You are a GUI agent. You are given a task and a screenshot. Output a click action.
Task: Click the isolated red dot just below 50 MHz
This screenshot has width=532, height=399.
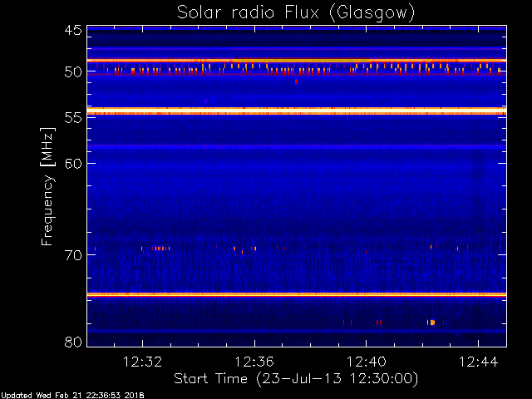coord(296,81)
